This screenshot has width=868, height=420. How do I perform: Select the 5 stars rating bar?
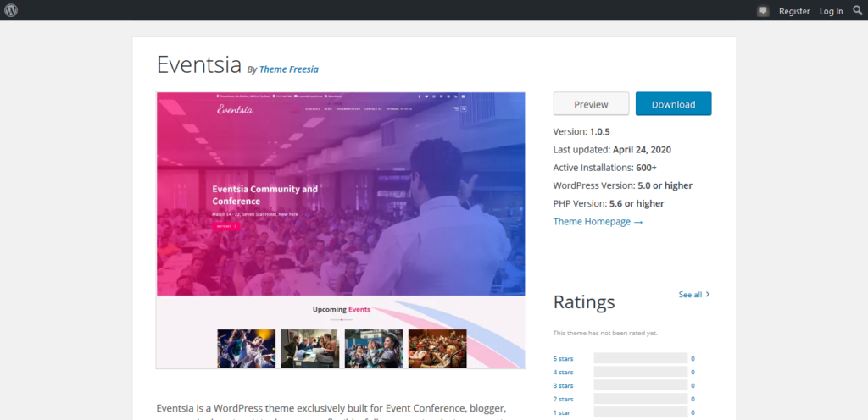point(641,358)
